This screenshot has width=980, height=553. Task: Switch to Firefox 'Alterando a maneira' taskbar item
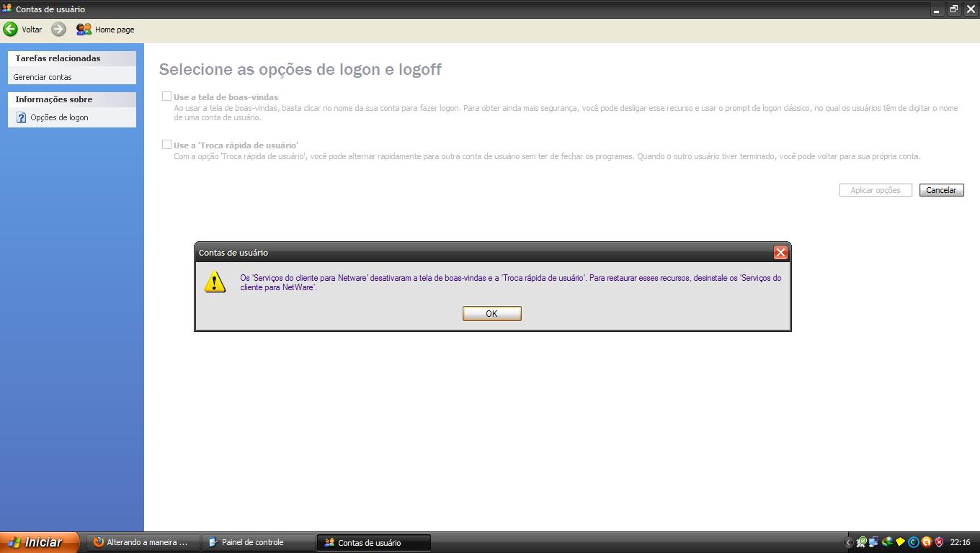[141, 542]
